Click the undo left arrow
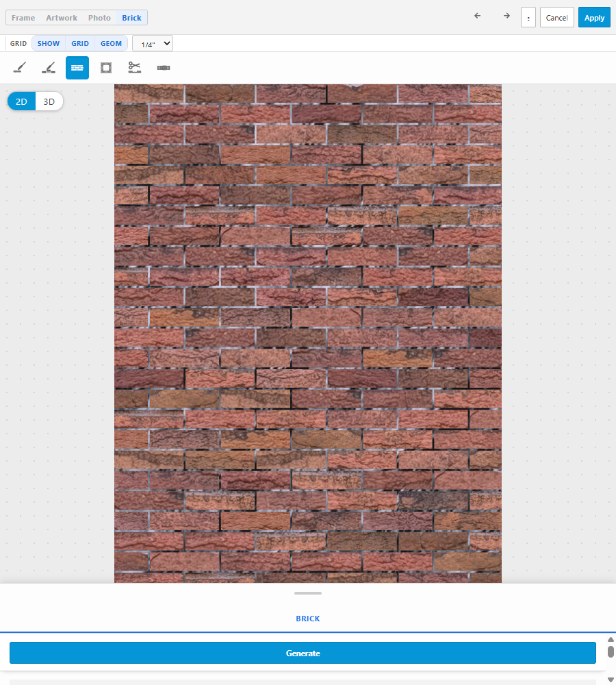 tap(478, 16)
